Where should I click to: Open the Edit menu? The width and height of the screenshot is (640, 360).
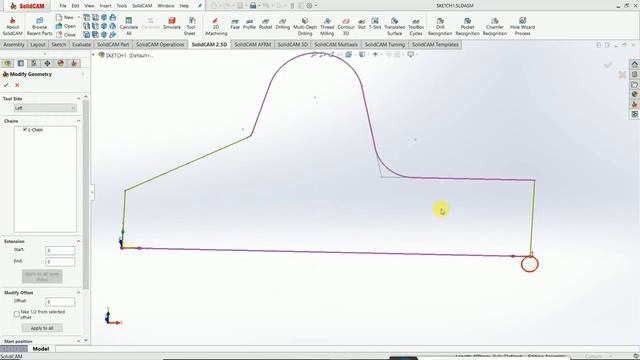tap(76, 6)
